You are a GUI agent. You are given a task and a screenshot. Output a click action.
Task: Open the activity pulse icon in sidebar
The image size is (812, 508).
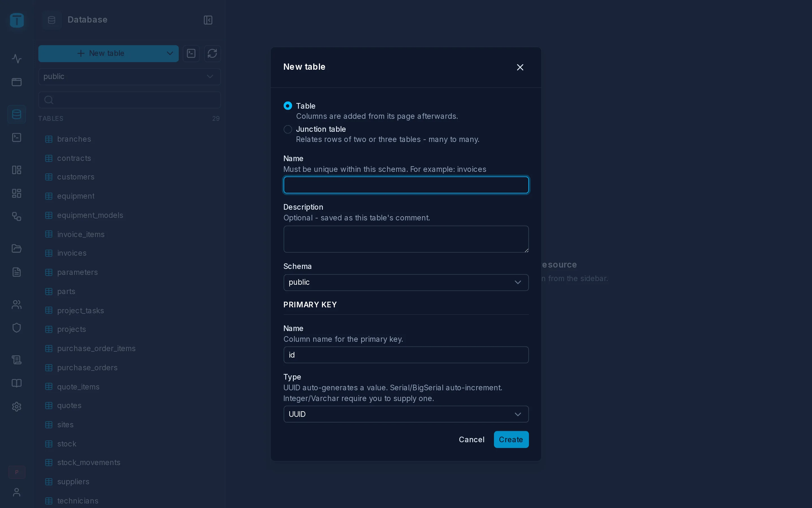click(17, 59)
